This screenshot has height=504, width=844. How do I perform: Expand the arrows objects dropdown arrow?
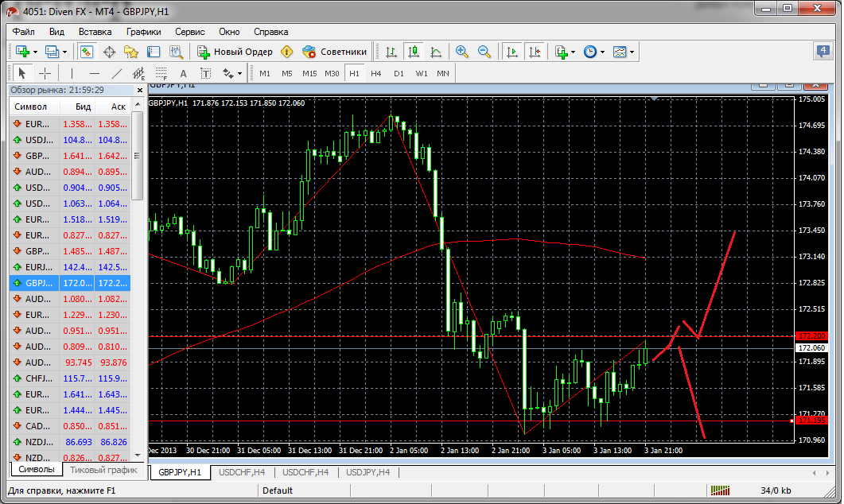239,74
